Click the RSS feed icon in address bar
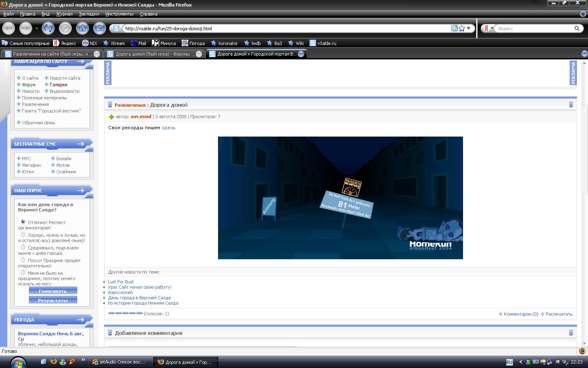 (454, 28)
